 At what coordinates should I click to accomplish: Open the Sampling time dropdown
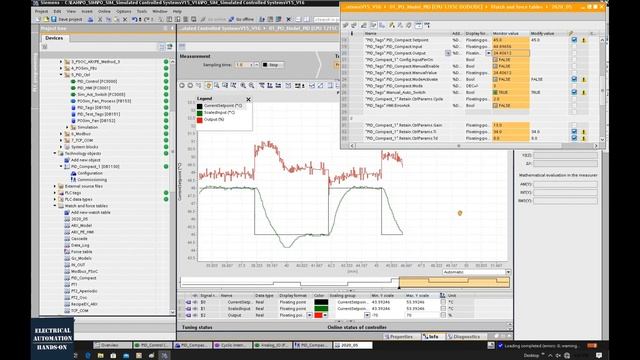click(x=256, y=65)
